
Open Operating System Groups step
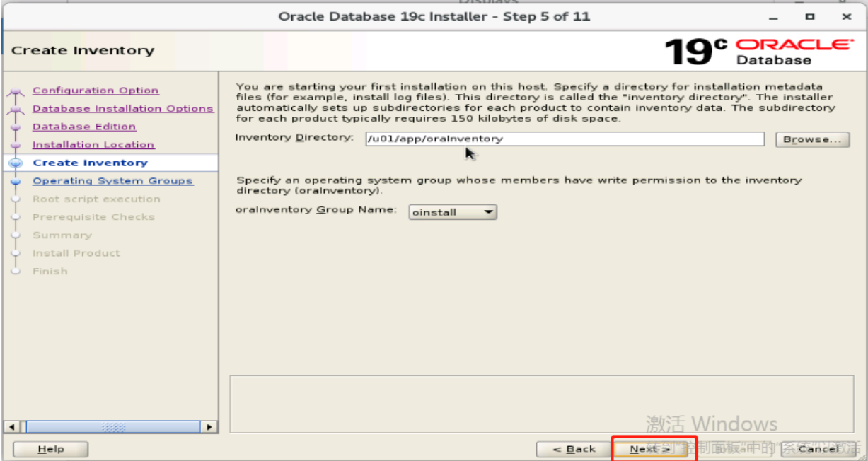[112, 181]
